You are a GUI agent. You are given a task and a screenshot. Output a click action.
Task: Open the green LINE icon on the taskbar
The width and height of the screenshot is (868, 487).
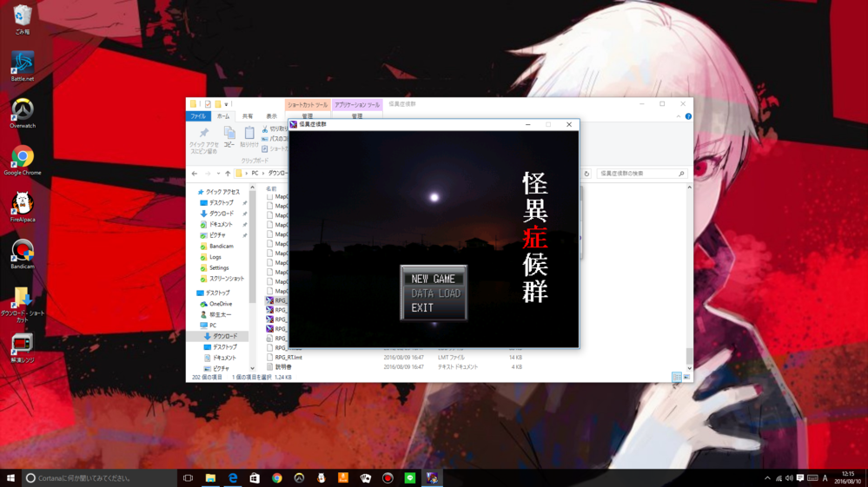tap(409, 478)
